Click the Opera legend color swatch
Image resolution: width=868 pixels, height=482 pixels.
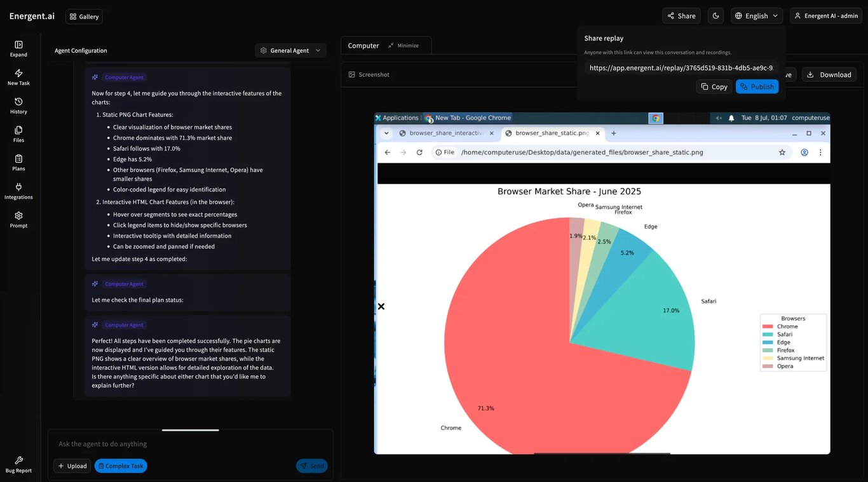tap(767, 366)
